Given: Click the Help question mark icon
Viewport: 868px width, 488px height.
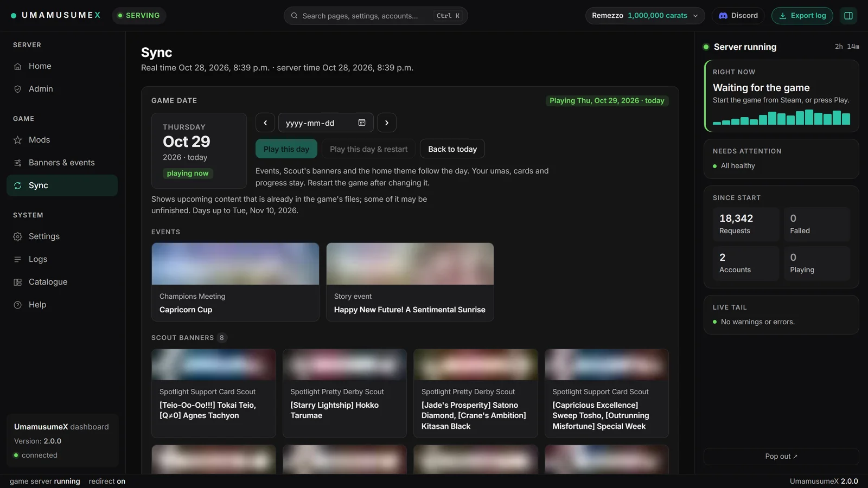Looking at the screenshot, I should tap(17, 305).
